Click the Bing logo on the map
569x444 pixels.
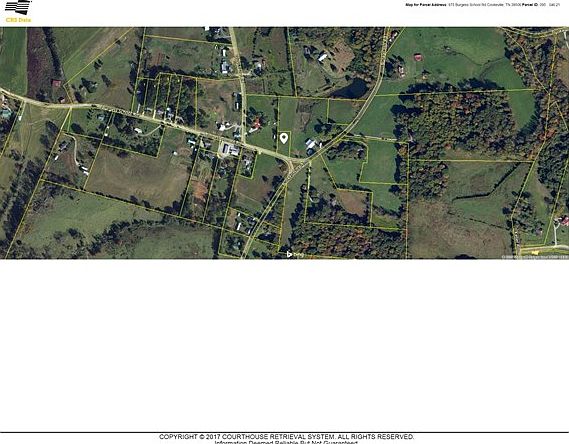click(295, 254)
